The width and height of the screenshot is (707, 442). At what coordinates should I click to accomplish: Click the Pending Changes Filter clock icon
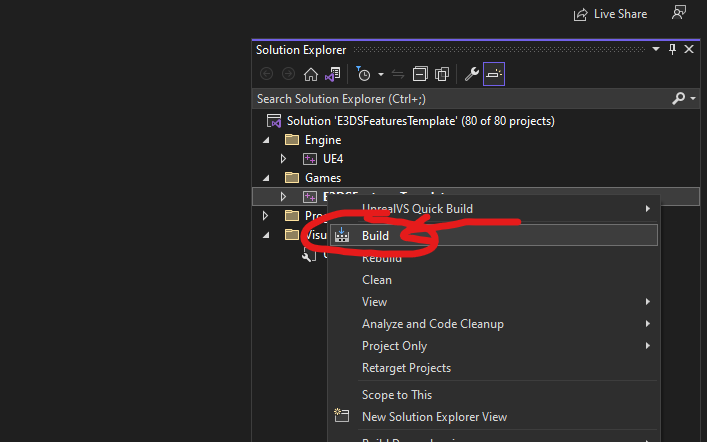tap(363, 74)
